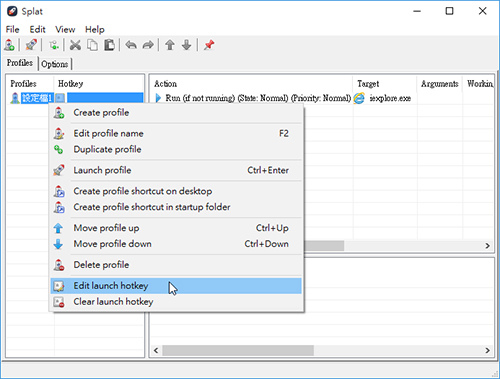The width and height of the screenshot is (500, 379).
Task: Click the blue play arrow on the Run action row
Action: pyautogui.click(x=158, y=98)
